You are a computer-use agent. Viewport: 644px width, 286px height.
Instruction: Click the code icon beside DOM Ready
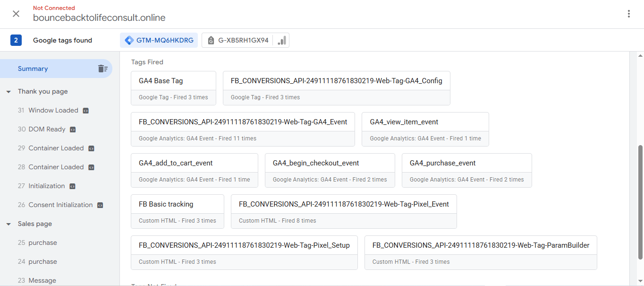point(73,130)
